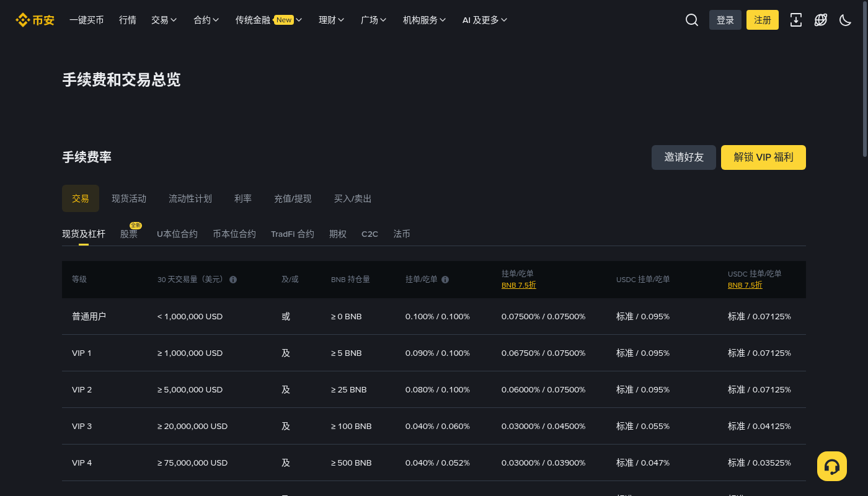
Task: Expand the AI 及更多 dropdown
Action: [485, 20]
